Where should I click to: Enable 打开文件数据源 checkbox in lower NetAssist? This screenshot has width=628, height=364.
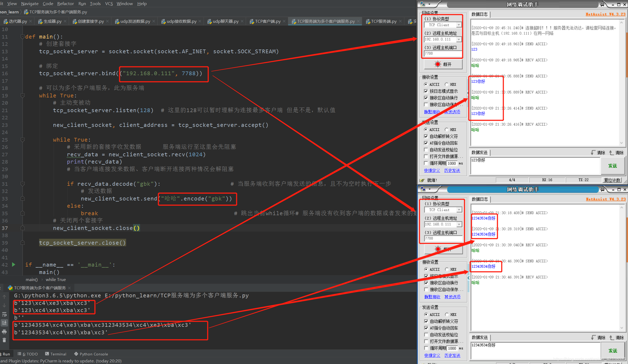[x=426, y=342]
